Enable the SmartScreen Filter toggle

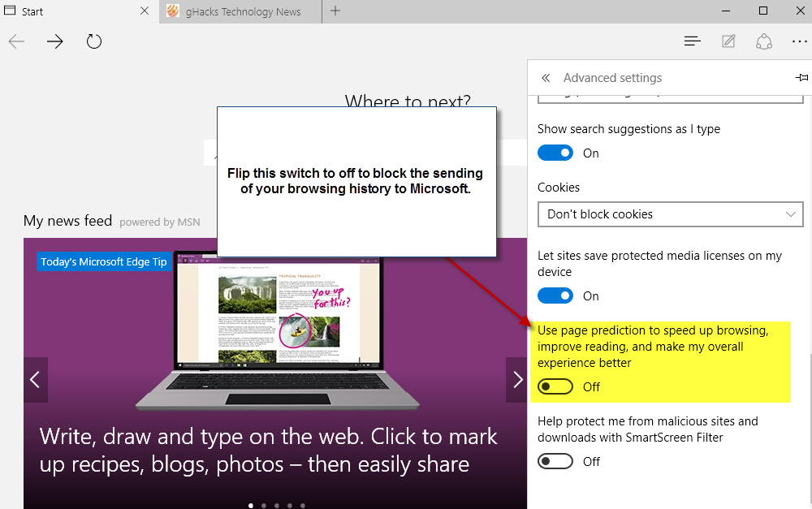[x=555, y=461]
